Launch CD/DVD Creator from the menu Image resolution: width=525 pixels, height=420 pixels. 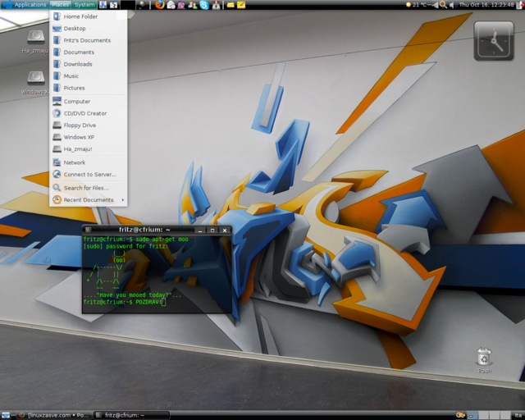[x=89, y=113]
